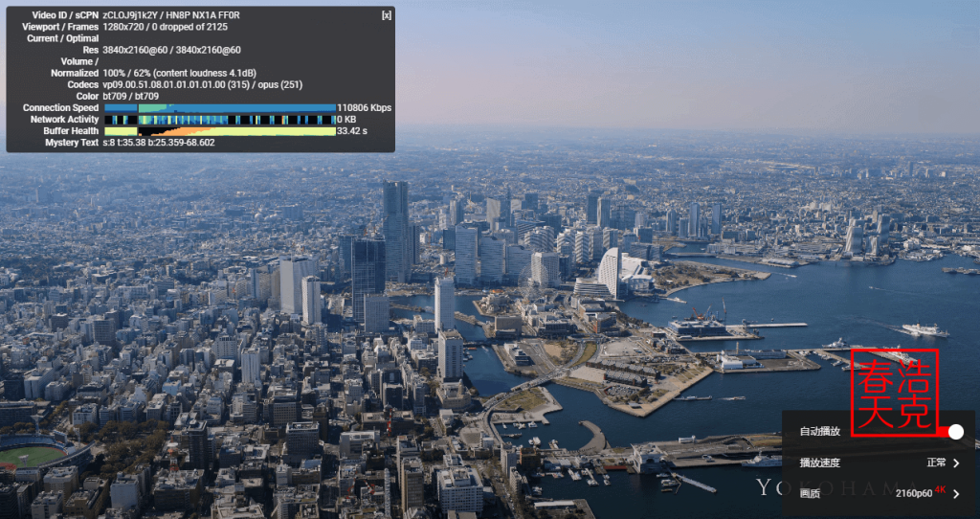This screenshot has width=980, height=519.
Task: Click the 110806 Kbps speed reading
Action: [365, 108]
